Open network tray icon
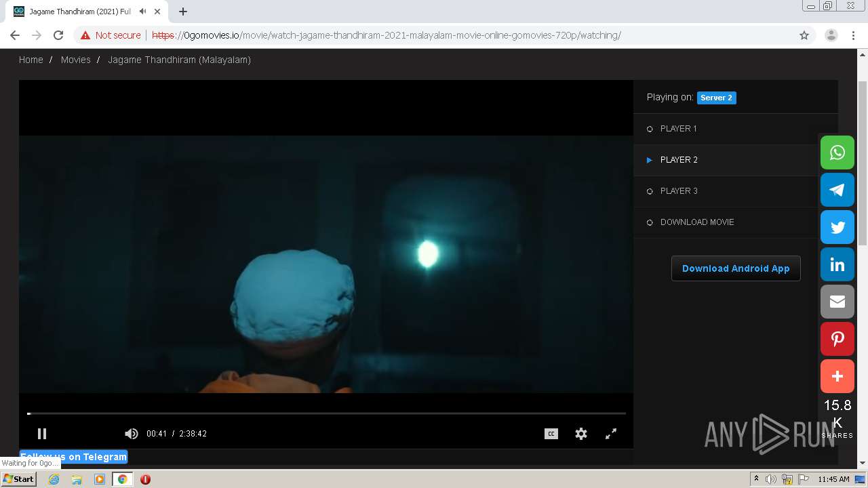Image resolution: width=868 pixels, height=488 pixels. (x=787, y=479)
